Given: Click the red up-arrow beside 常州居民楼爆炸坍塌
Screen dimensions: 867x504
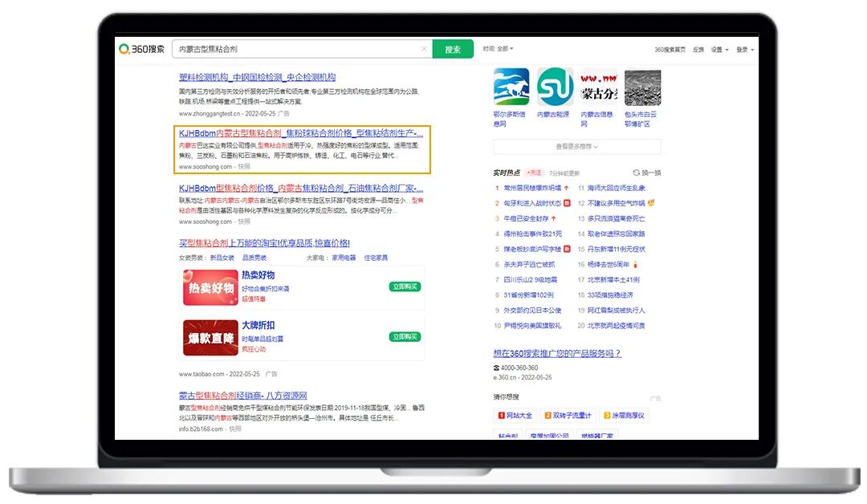Looking at the screenshot, I should click(567, 188).
